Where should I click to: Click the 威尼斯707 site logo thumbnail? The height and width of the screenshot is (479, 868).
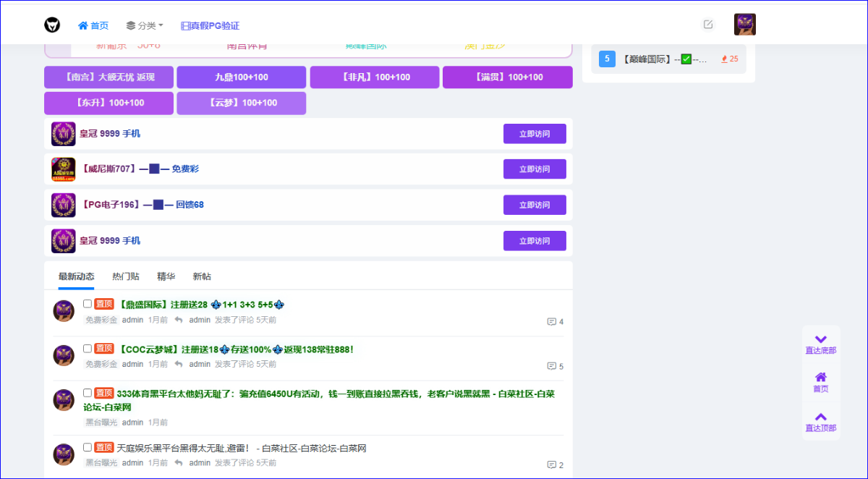tap(64, 169)
